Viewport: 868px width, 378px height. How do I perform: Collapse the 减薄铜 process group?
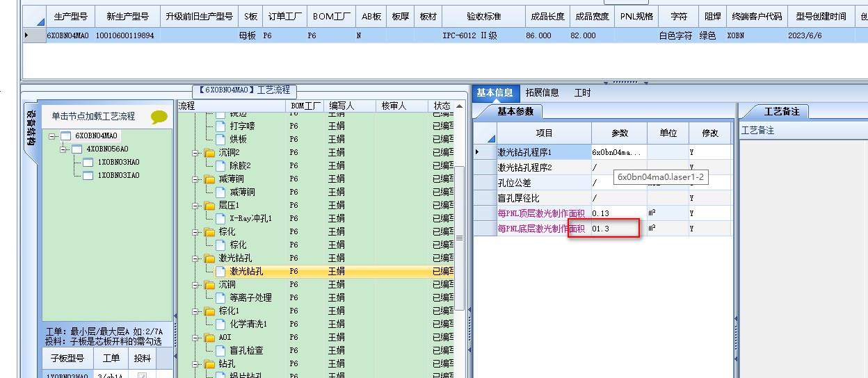pos(196,179)
